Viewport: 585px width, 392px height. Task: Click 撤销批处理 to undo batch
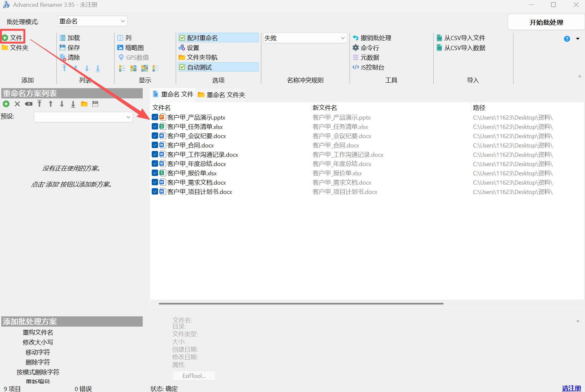click(372, 38)
